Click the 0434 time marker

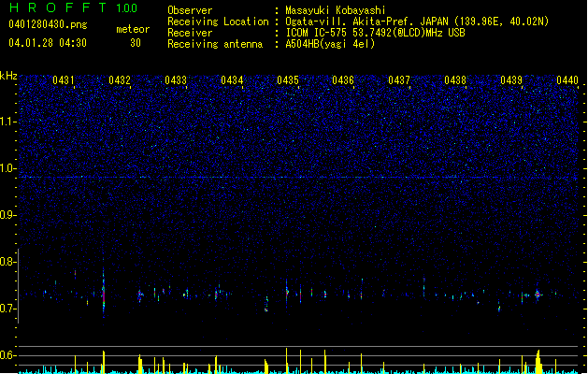pyautogui.click(x=232, y=79)
